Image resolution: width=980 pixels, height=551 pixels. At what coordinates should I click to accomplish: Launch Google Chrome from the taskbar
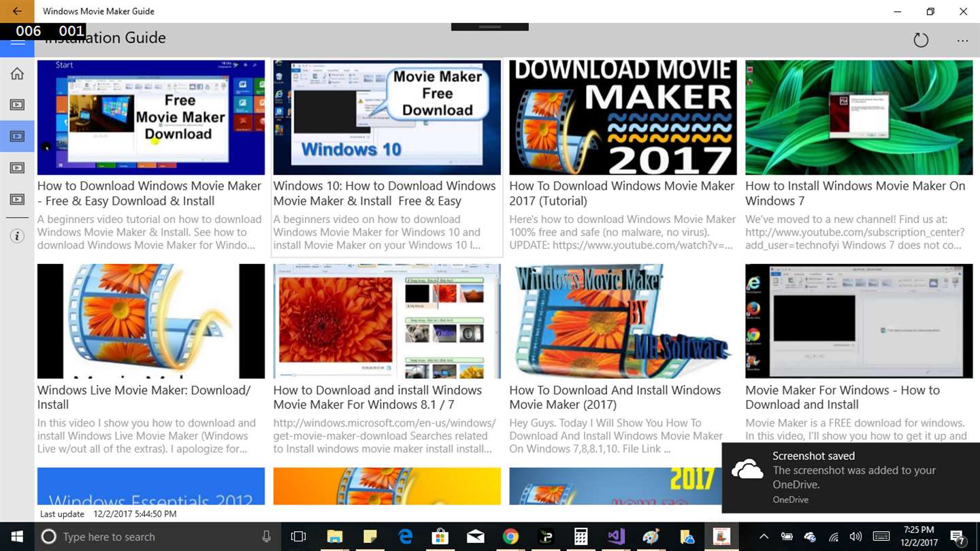pos(510,537)
